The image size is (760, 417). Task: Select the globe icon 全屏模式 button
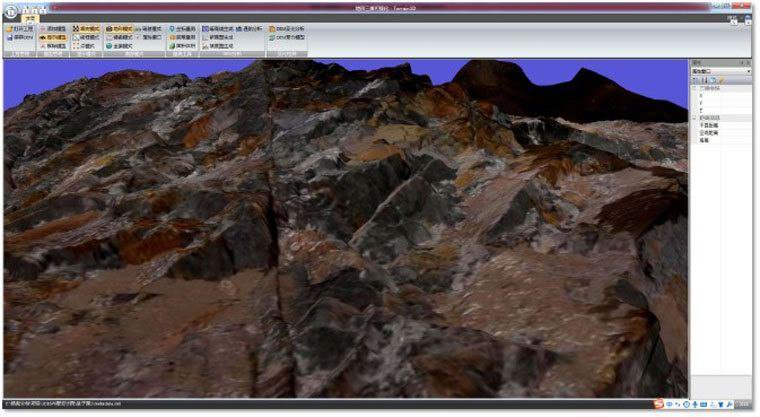click(119, 46)
